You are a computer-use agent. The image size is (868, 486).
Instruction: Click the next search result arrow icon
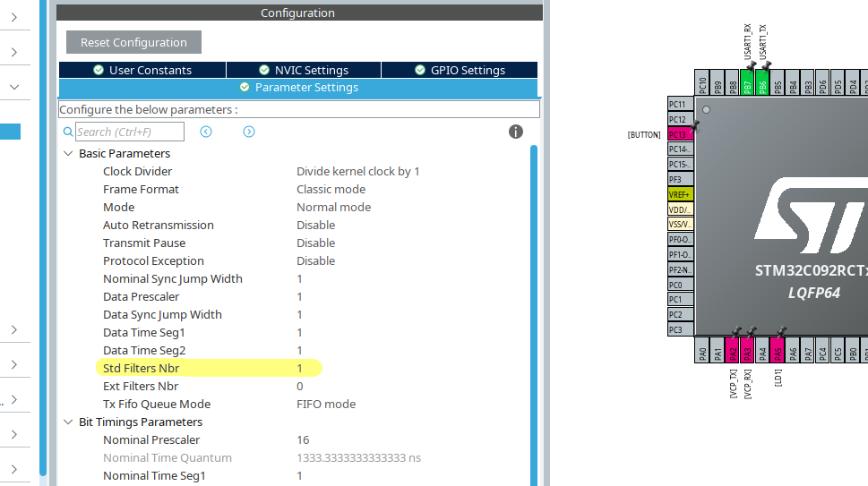pos(249,132)
